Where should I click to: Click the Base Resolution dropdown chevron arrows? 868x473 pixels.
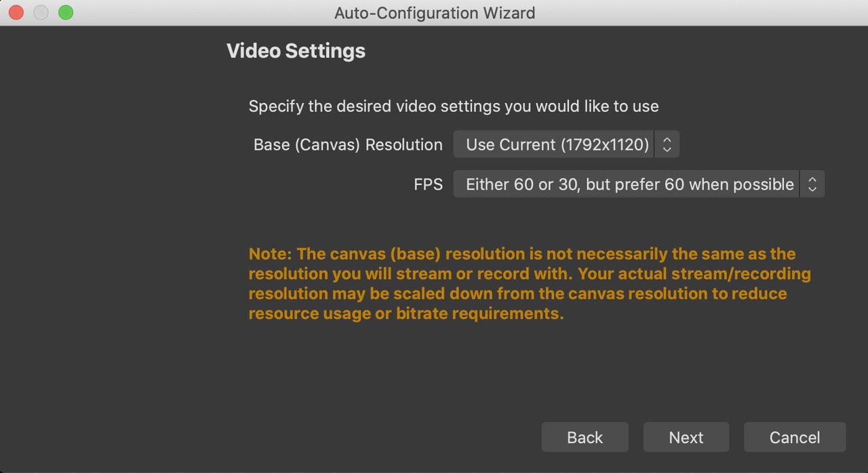[x=667, y=144]
